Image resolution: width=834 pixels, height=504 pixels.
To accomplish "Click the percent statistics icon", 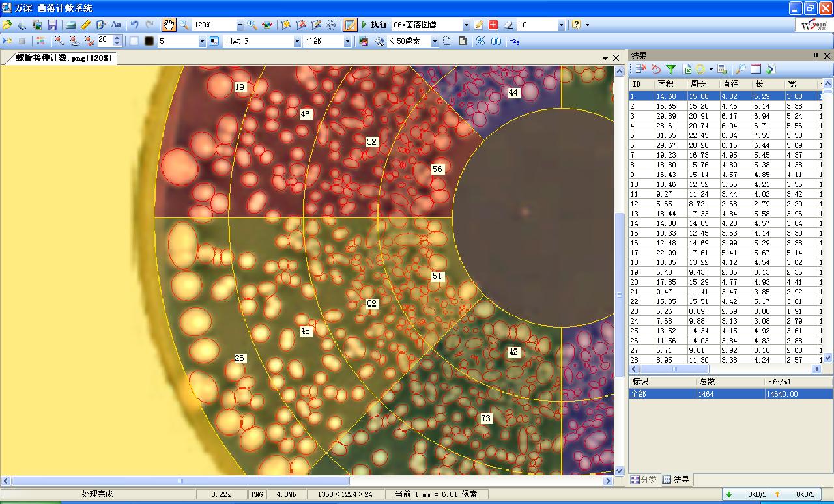I will (x=480, y=41).
